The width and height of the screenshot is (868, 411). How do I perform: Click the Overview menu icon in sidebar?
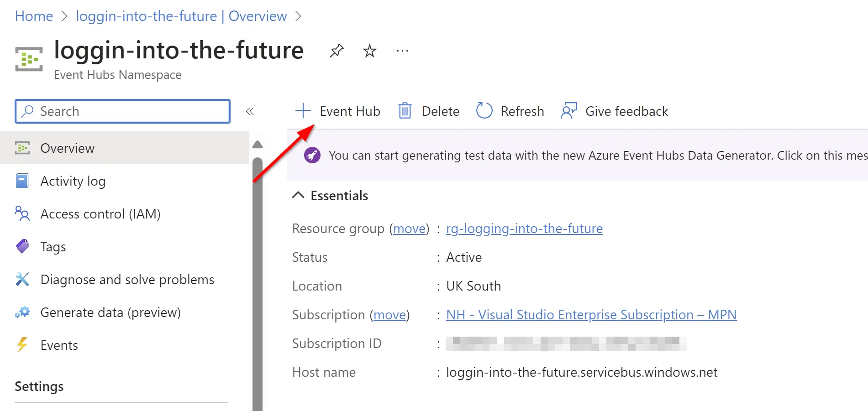(22, 148)
